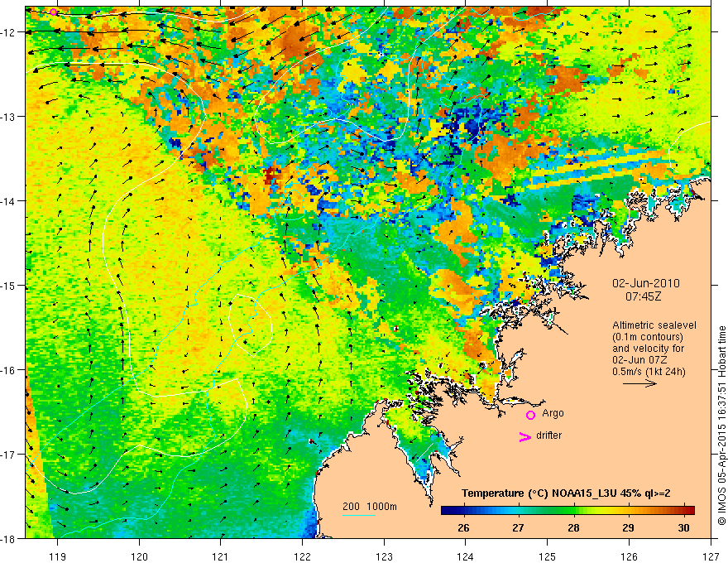Click the 'and velocity for' text line

coord(648,349)
